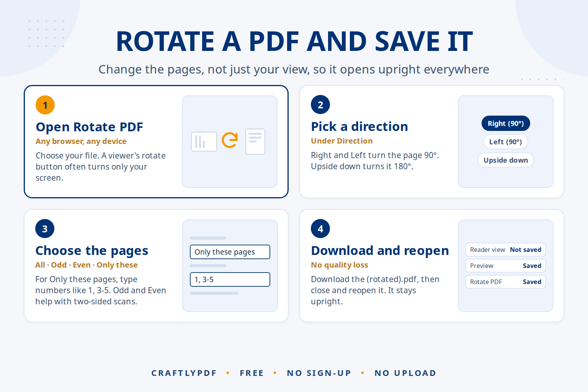Click the landscape page icon with bars
Viewport: 588px width, 392px height.
coord(204,142)
